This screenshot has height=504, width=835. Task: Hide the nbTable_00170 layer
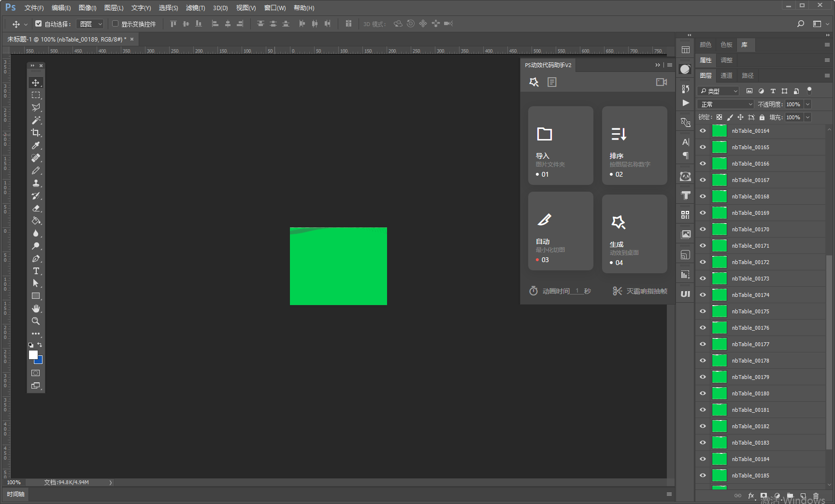pos(703,229)
